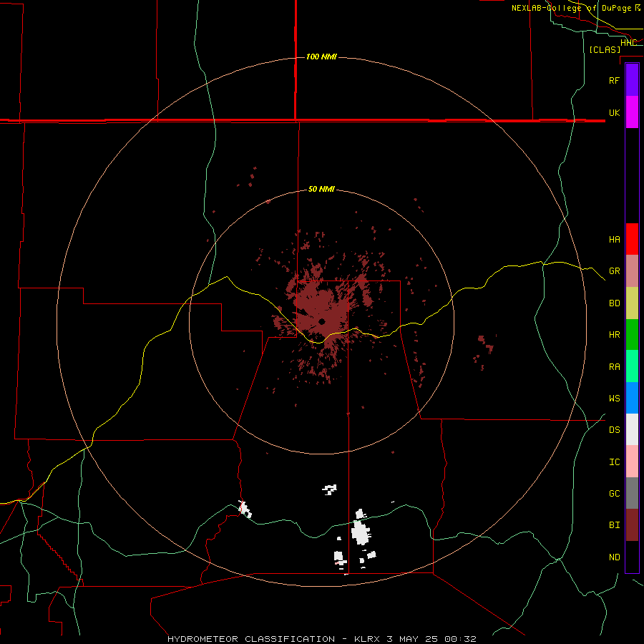Click the largest white dry snow echo
This screenshot has height=644, width=644.
(x=361, y=532)
